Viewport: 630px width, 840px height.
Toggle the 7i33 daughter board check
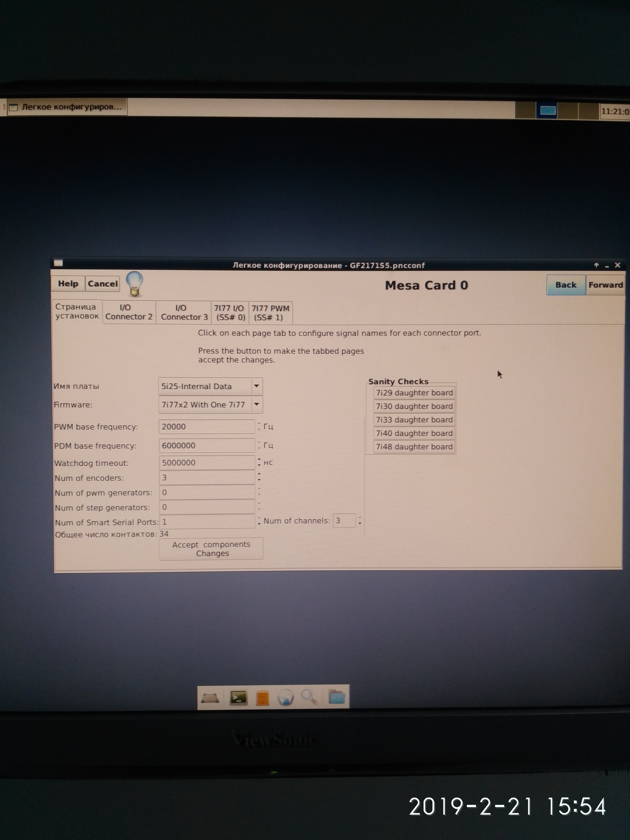(x=414, y=420)
